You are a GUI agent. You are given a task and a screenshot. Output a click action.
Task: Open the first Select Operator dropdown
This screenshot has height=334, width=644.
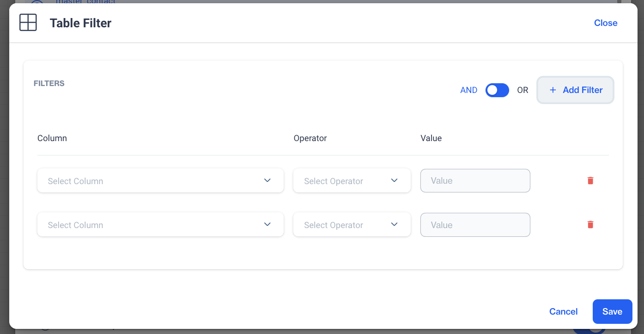pyautogui.click(x=352, y=180)
